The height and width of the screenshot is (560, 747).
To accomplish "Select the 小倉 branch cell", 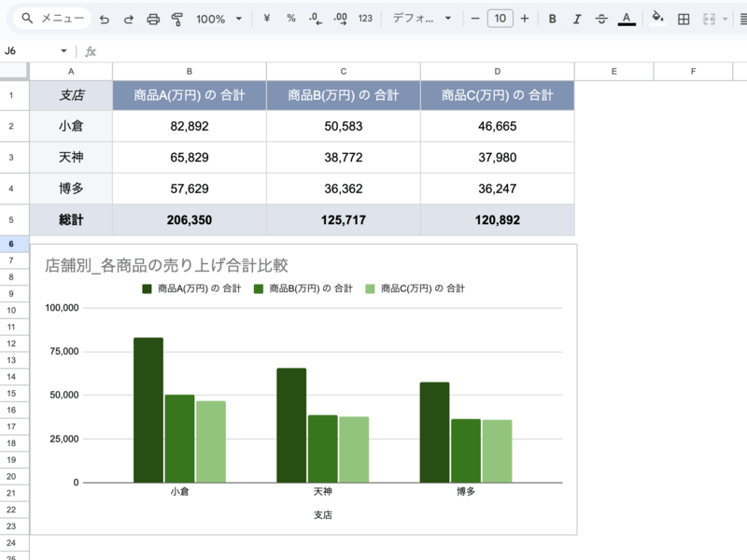I will (71, 126).
